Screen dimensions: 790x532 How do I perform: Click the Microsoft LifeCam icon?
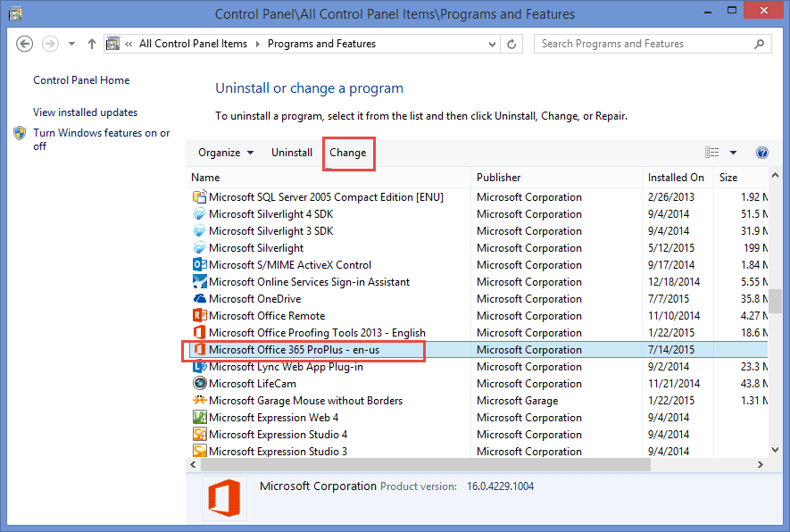(x=200, y=383)
